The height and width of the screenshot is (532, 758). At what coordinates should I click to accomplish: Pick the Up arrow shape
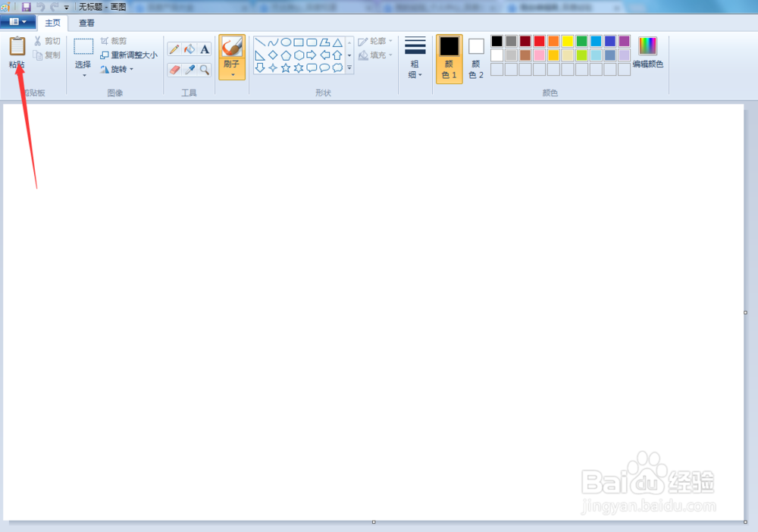tap(337, 55)
